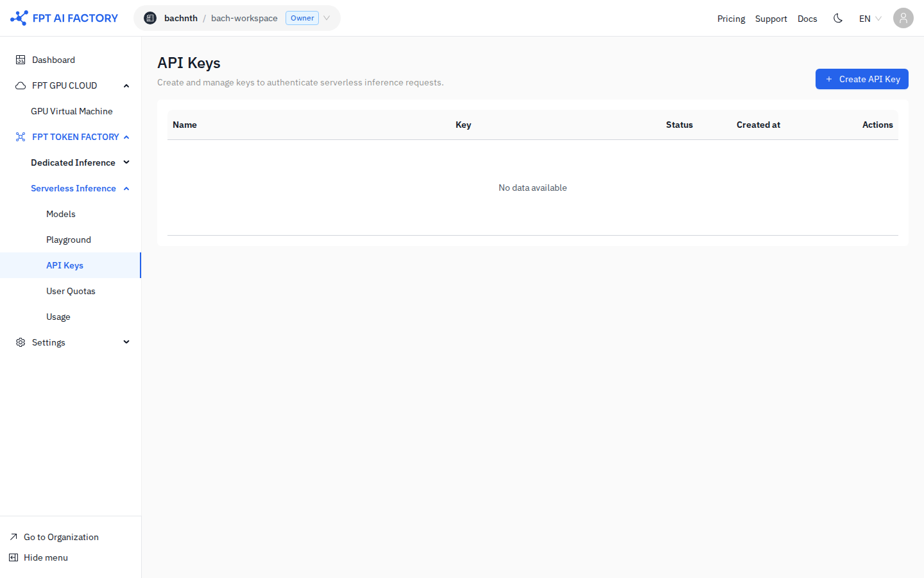The image size is (924, 578).
Task: Click the Hide menu collapse icon
Action: click(x=13, y=557)
